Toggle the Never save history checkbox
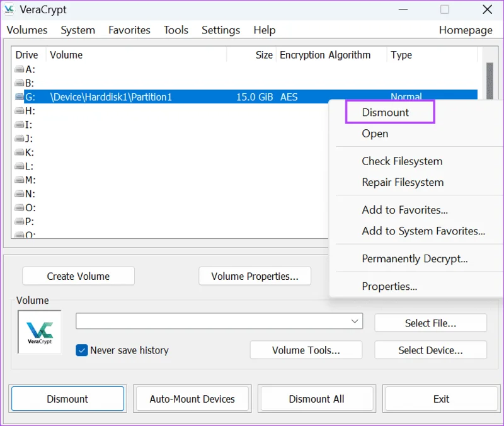 [82, 350]
